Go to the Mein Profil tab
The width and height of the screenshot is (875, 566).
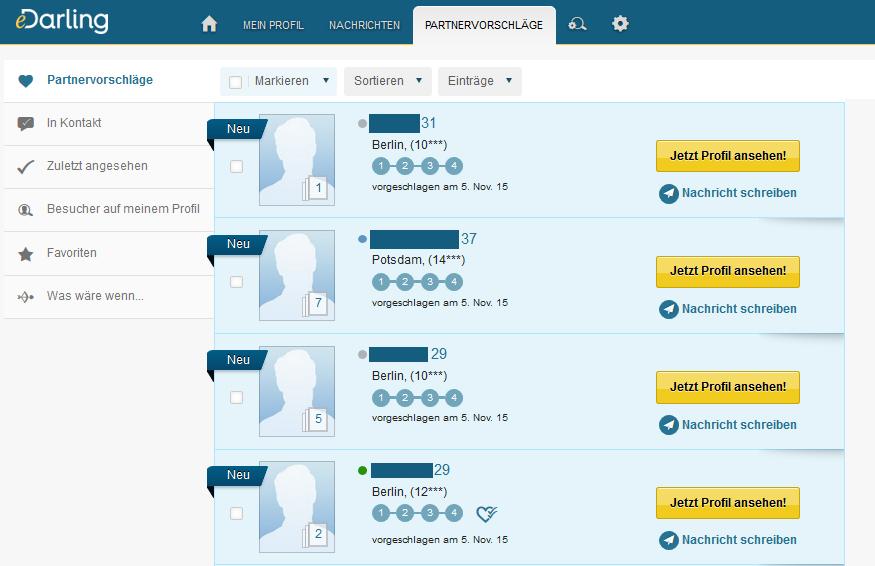(x=273, y=25)
